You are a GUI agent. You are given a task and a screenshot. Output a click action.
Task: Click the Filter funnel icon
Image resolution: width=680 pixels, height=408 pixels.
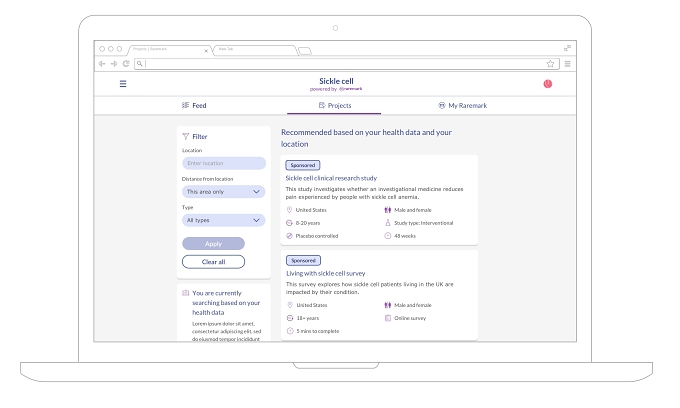pyautogui.click(x=186, y=136)
